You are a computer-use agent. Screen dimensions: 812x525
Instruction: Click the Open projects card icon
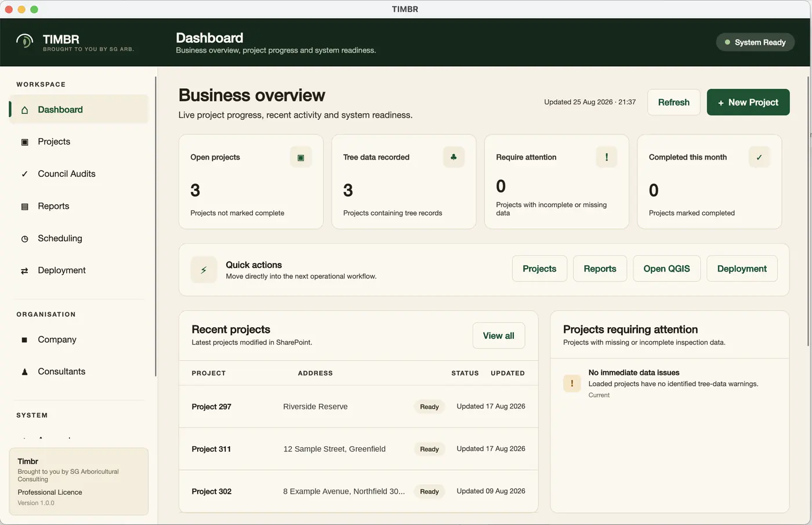click(x=300, y=157)
